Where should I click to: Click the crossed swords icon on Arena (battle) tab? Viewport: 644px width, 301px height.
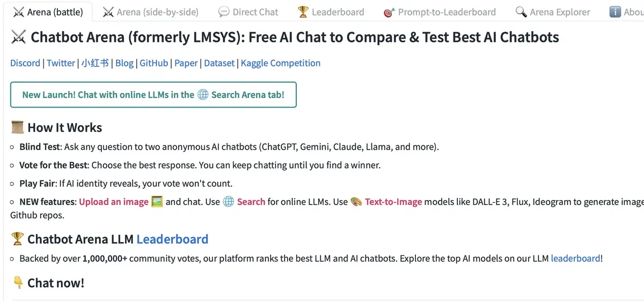click(19, 12)
